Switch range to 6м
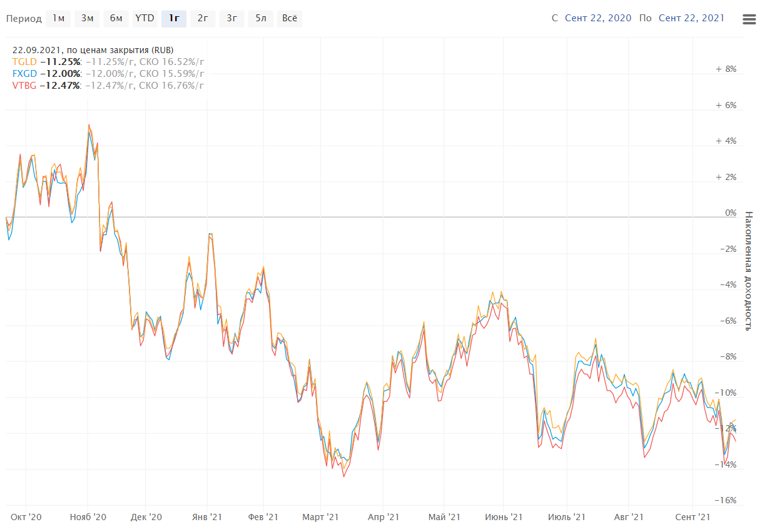Screen dimensions: 767x532 click(x=116, y=19)
